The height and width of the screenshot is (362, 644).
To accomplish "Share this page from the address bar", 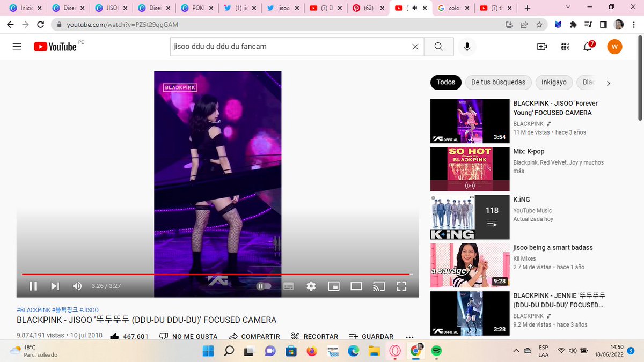I will pos(524,25).
